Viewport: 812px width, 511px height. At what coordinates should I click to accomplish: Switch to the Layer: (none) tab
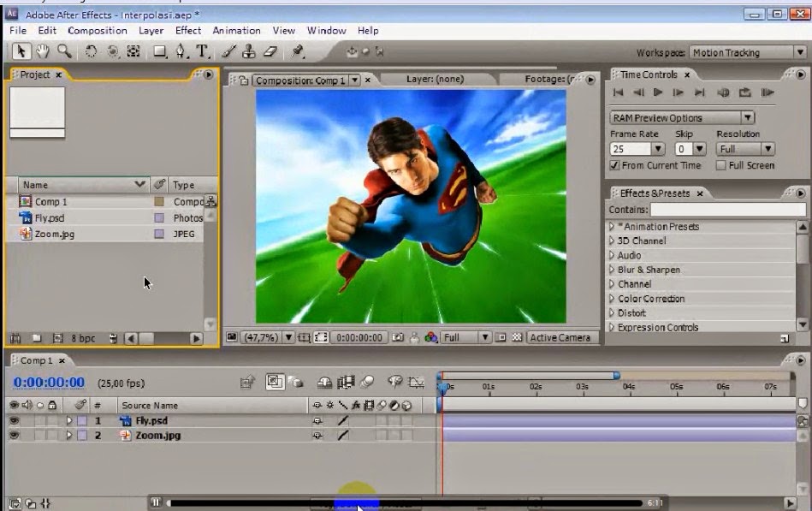[435, 80]
